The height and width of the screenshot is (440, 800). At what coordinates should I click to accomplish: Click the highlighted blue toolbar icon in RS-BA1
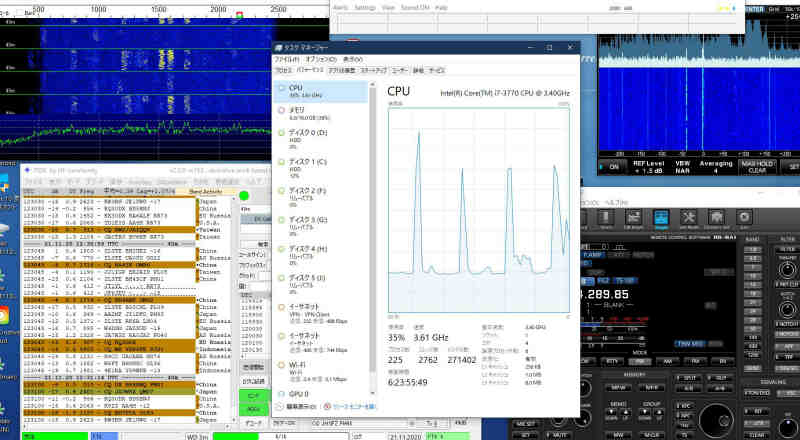pos(660,217)
